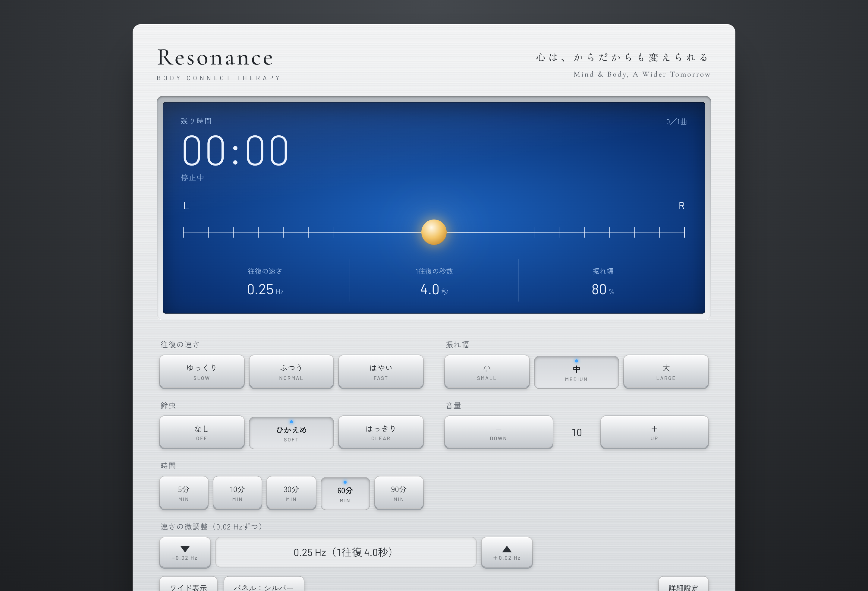Viewport: 868px width, 591px height.
Task: Set the timer to 5分 MIN
Action: pyautogui.click(x=184, y=493)
